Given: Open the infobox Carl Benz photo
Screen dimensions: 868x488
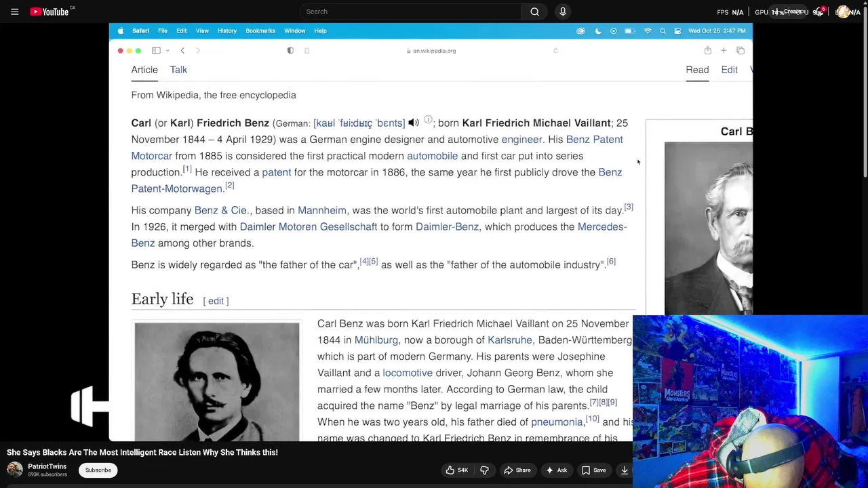Looking at the screenshot, I should 709,228.
